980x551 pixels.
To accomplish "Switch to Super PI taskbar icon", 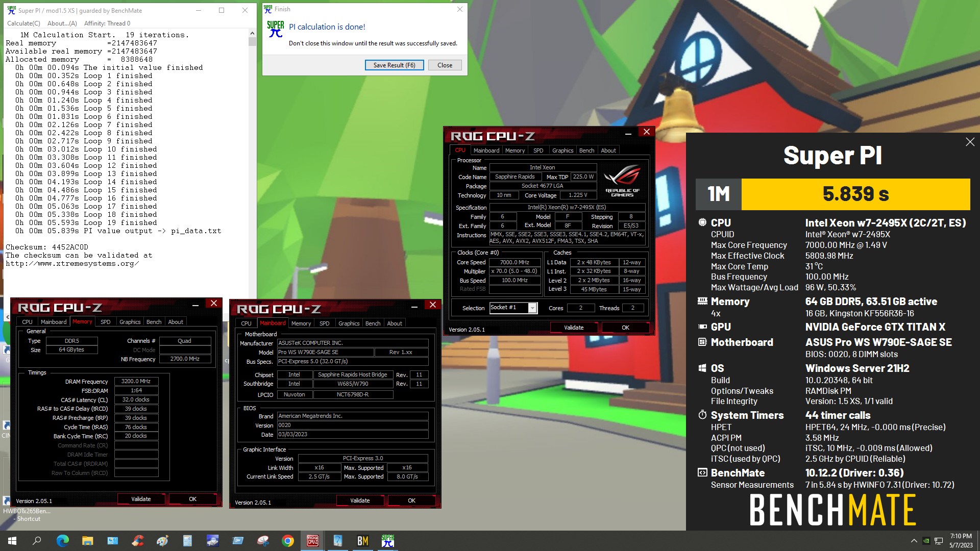I will pyautogui.click(x=387, y=541).
